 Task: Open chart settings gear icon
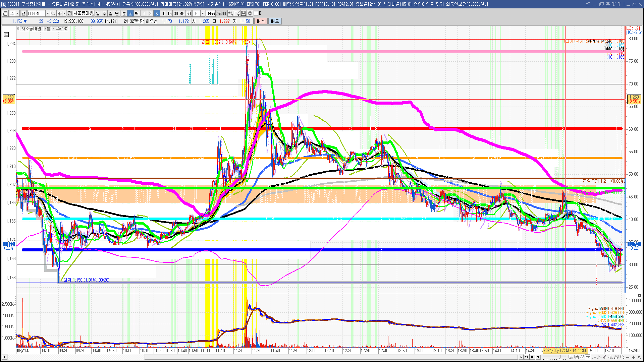point(250,13)
